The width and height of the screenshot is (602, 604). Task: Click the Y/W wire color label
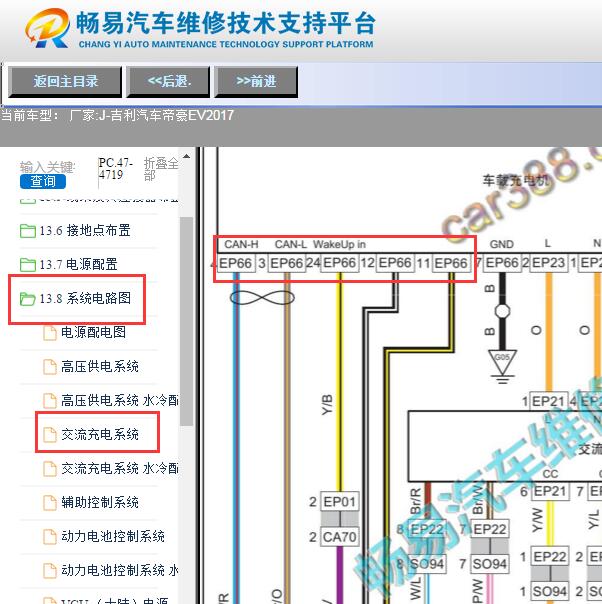537,520
